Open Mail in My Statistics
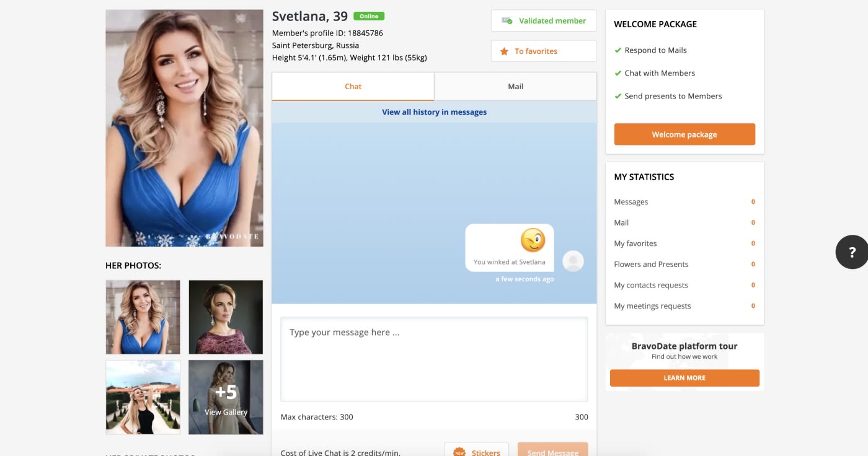This screenshot has height=456, width=868. [684, 222]
